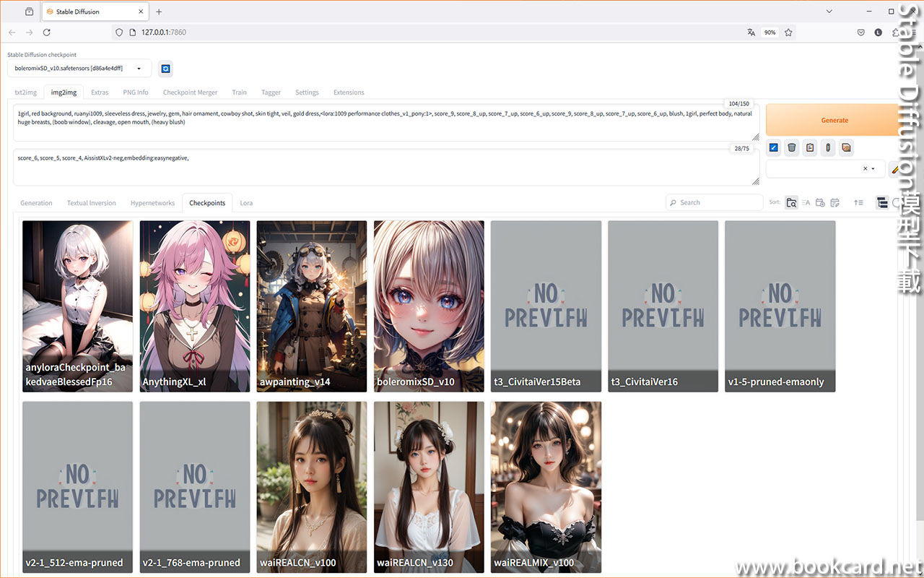924x578 pixels.
Task: Toggle ascending sort order
Action: 859,202
